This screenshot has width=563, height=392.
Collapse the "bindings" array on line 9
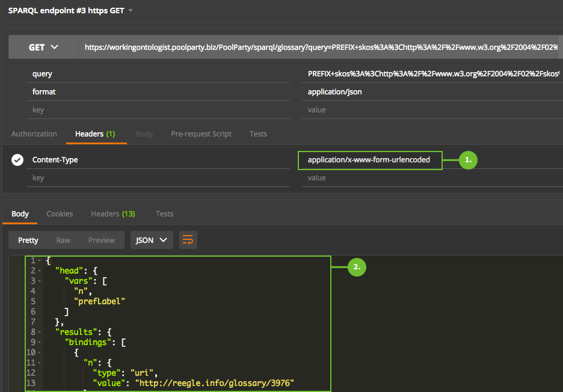pyautogui.click(x=40, y=342)
